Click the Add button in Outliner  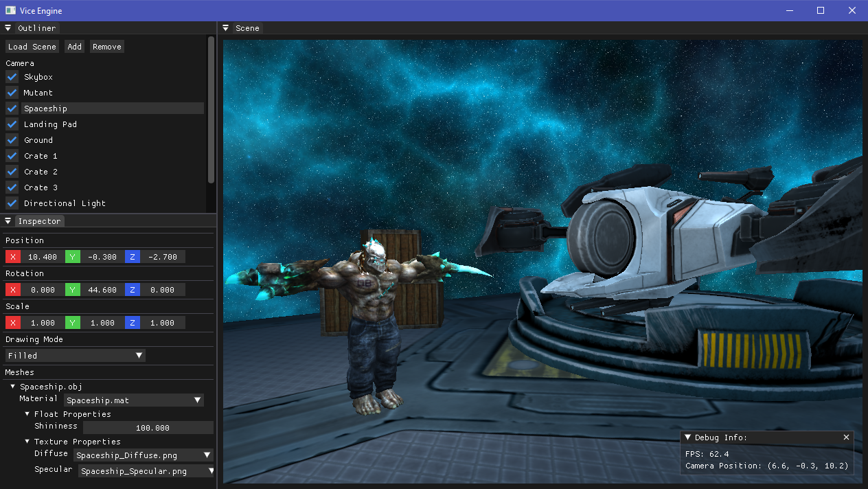pos(74,47)
